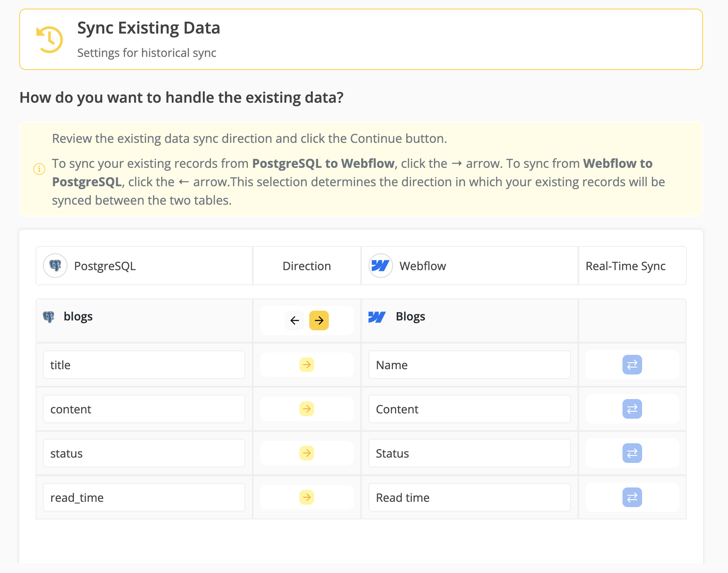The height and width of the screenshot is (573, 728).
Task: Select right arrow to sync PostgreSQL to Webflow
Action: (319, 320)
